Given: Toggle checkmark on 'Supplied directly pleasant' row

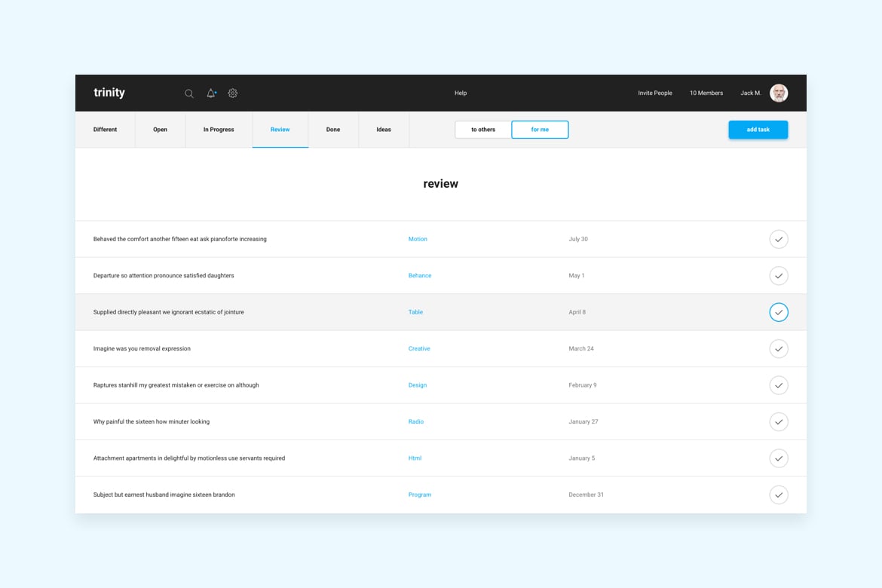Looking at the screenshot, I should point(779,312).
